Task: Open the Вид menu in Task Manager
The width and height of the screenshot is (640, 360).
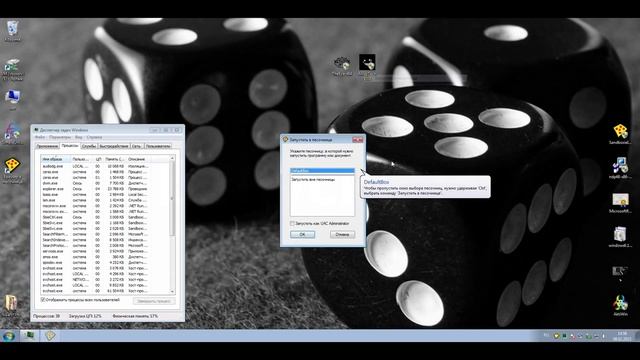Action: (78, 138)
